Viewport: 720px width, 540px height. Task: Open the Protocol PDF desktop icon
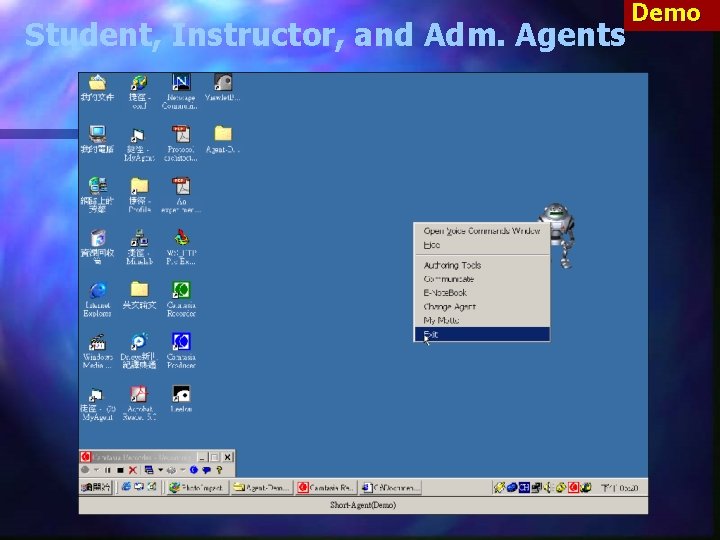[181, 143]
